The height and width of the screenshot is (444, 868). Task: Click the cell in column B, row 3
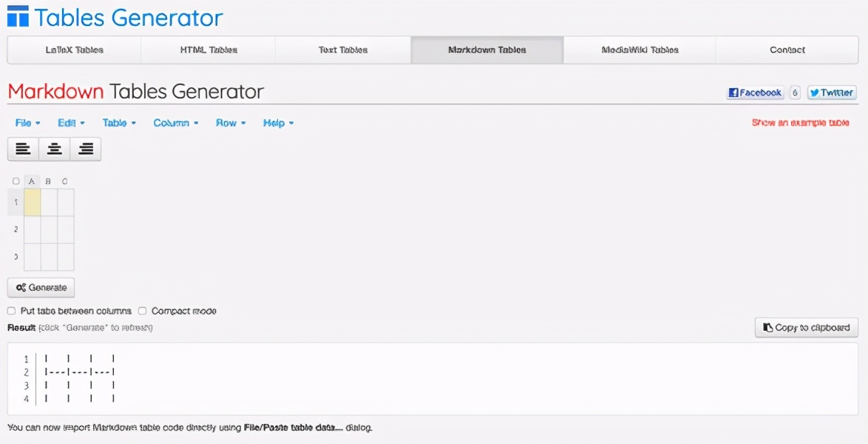tap(49, 257)
